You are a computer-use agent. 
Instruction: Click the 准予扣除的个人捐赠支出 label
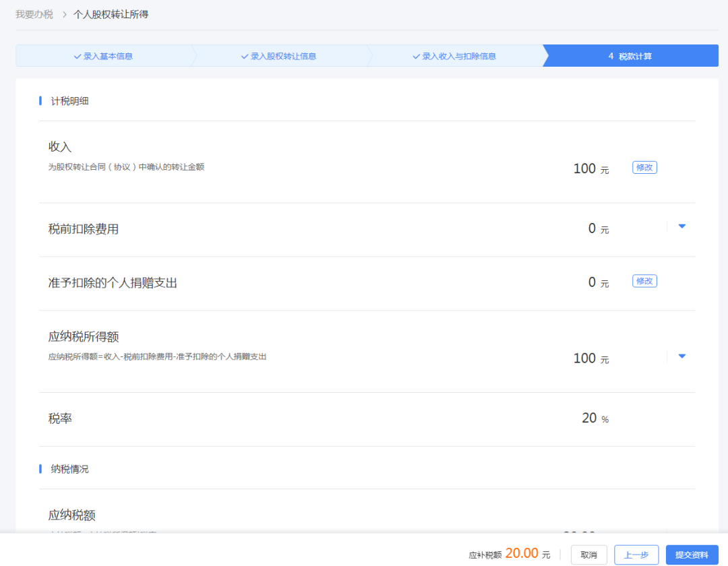point(113,283)
